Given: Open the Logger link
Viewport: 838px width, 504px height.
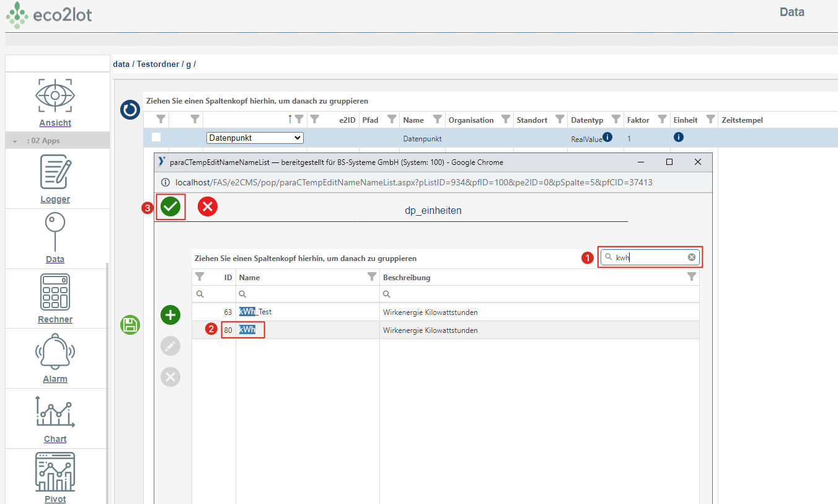Looking at the screenshot, I should tap(55, 199).
